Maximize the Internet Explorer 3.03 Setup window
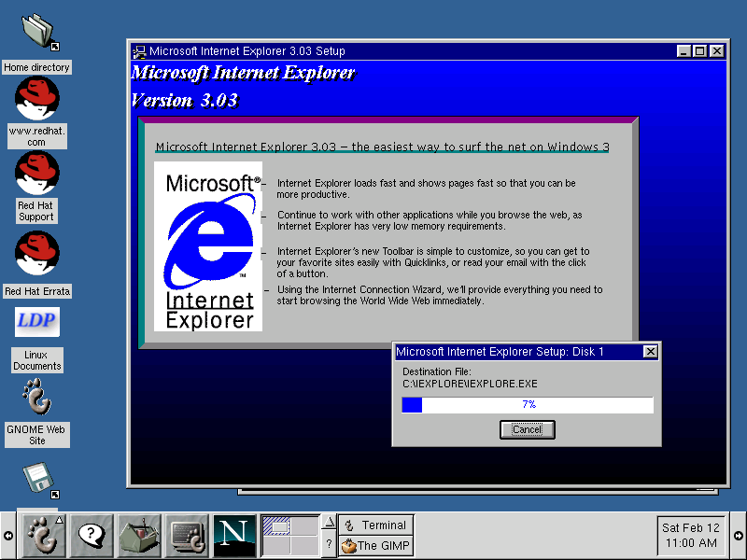 click(x=699, y=51)
